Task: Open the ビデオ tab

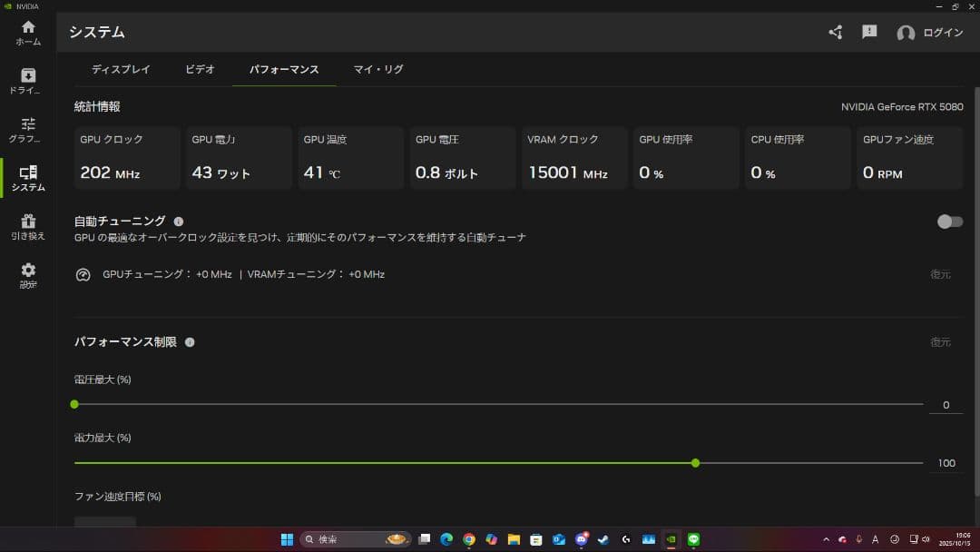Action: pos(200,68)
